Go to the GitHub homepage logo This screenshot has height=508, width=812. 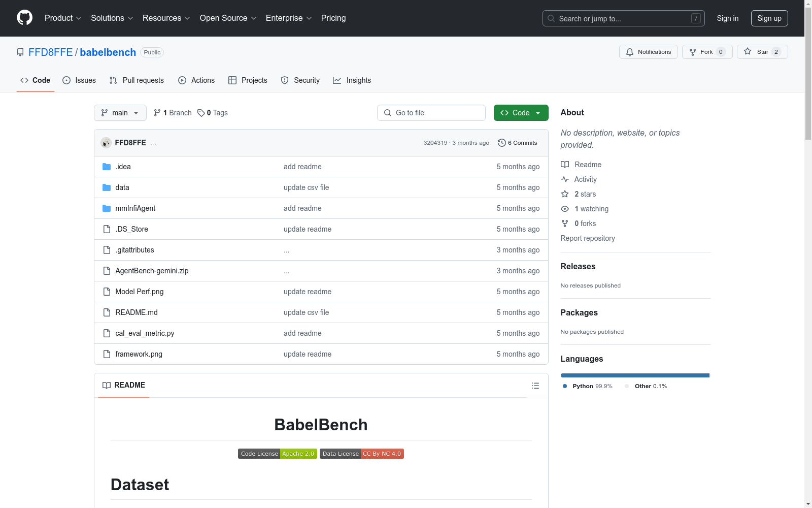pyautogui.click(x=24, y=18)
